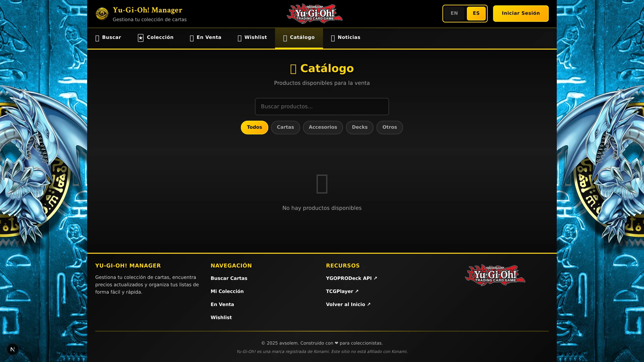Click the '© 2025 avsolem' copyright line
The width and height of the screenshot is (644, 362).
pyautogui.click(x=322, y=343)
